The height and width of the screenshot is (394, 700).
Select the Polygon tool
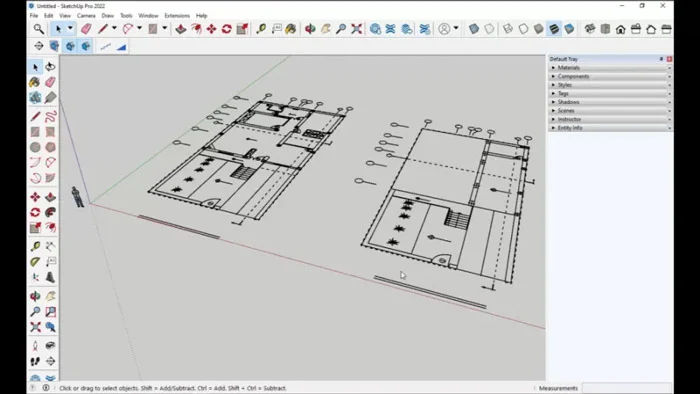click(50, 147)
